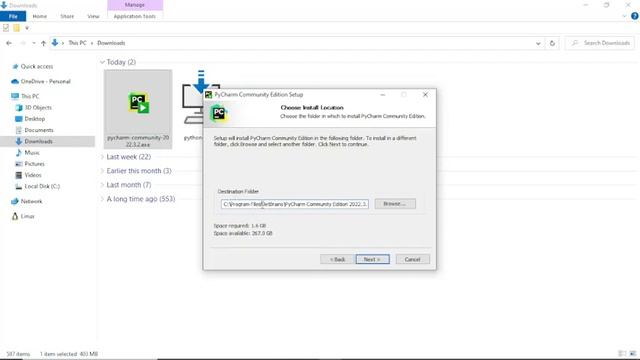Expand Earlier this month (3) group

tap(102, 171)
